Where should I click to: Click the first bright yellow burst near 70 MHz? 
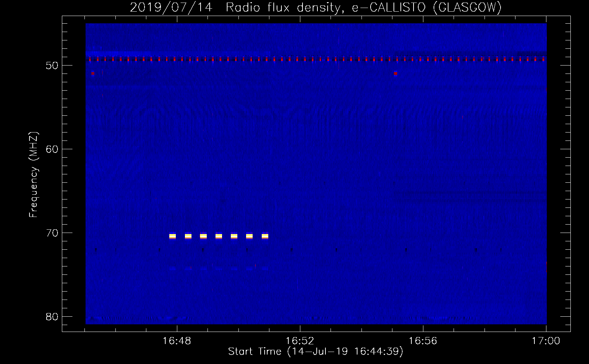173,236
